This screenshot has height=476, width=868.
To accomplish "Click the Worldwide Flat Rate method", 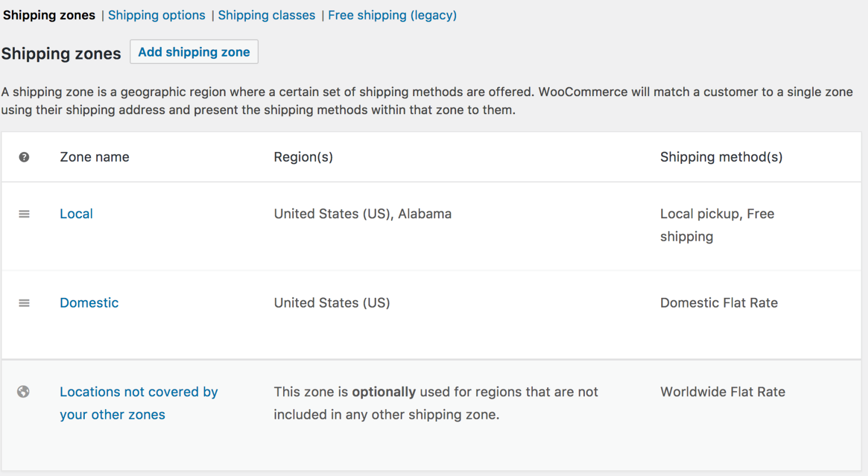I will pyautogui.click(x=723, y=392).
